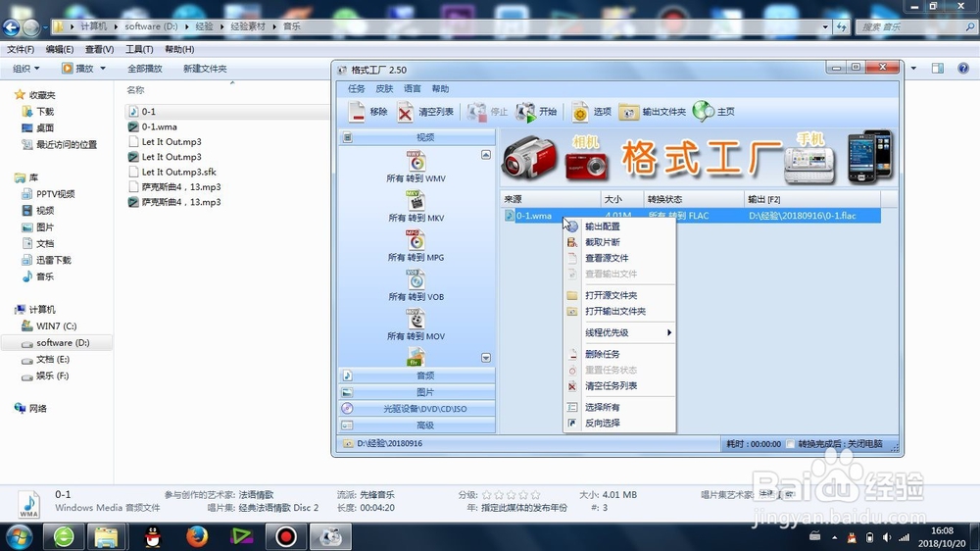980x551 pixels.
Task: Click the 清空列表 clear list icon
Action: click(405, 112)
